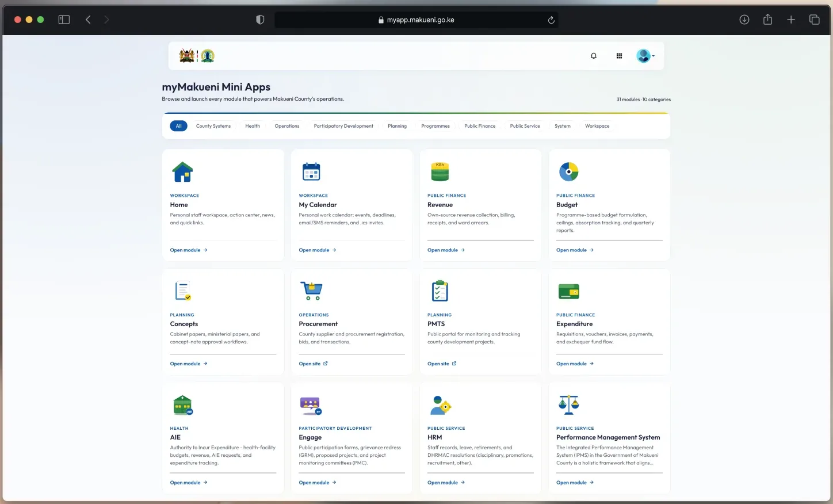Open Safari downloads
Screen dimensions: 833x504
coord(744,20)
